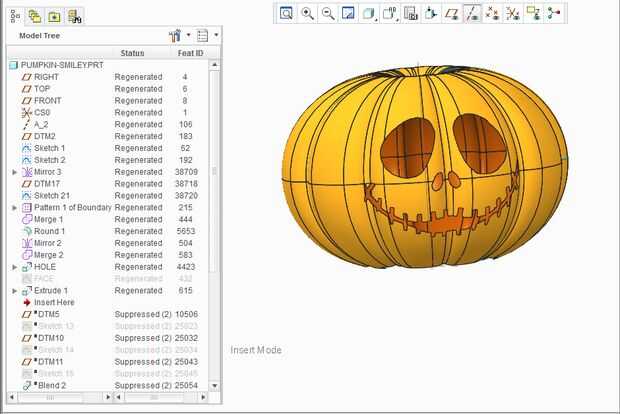Expand the Mirror 3 feature
Image resolution: width=620 pixels, height=414 pixels.
(x=15, y=172)
